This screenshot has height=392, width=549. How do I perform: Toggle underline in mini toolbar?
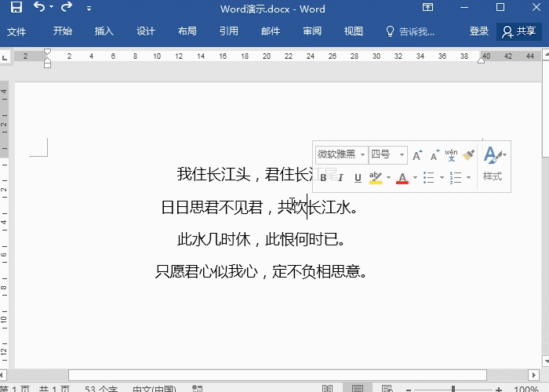(358, 178)
